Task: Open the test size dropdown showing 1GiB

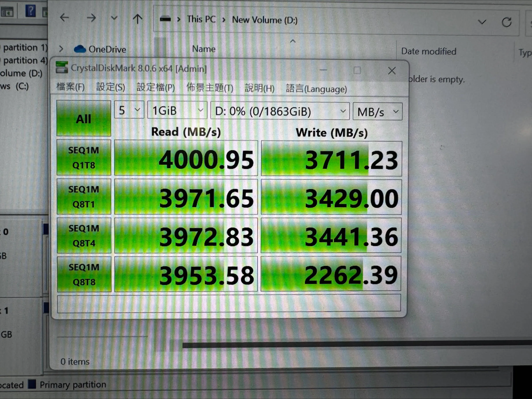Action: click(177, 110)
